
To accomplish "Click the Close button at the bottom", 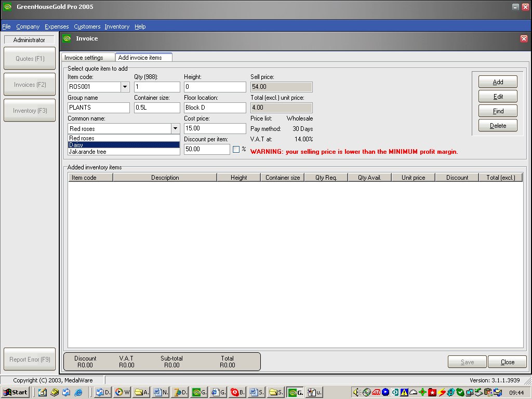I will [x=507, y=362].
